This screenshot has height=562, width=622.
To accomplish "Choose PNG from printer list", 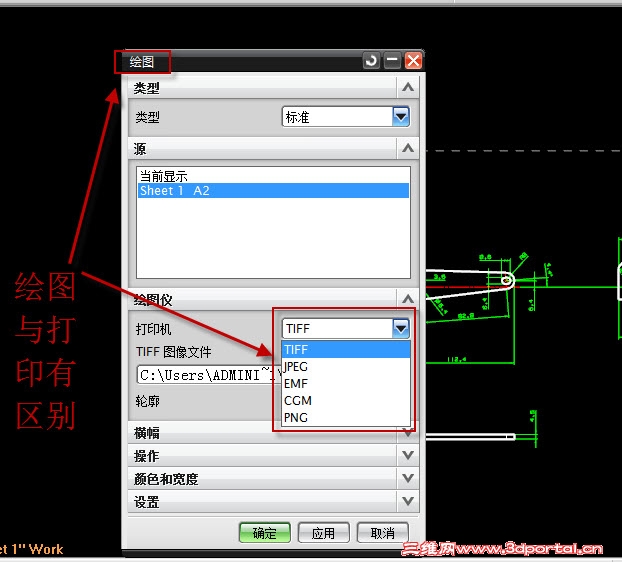I will click(346, 418).
